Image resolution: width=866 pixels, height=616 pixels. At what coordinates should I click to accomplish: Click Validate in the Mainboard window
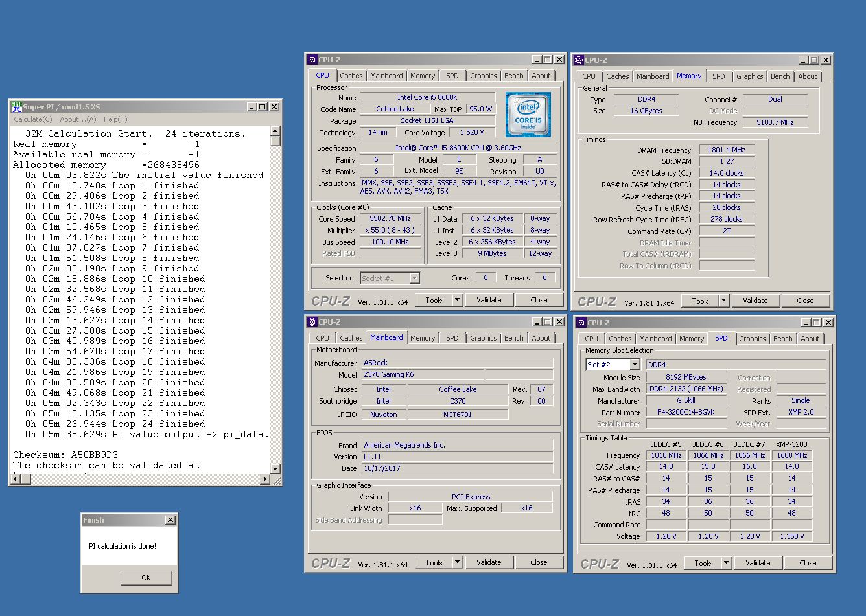[489, 562]
